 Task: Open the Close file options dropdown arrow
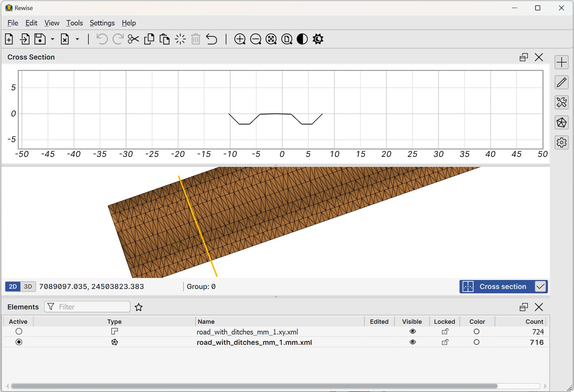pyautogui.click(x=77, y=39)
